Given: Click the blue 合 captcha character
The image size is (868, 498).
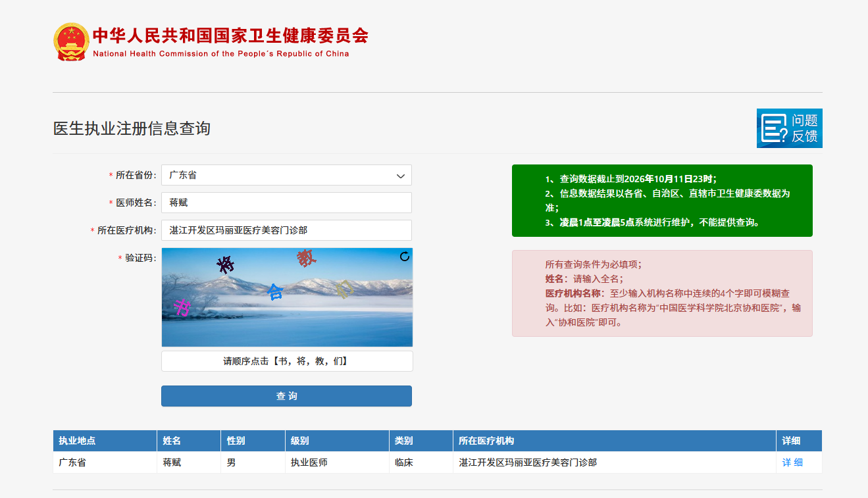Looking at the screenshot, I should coord(275,291).
